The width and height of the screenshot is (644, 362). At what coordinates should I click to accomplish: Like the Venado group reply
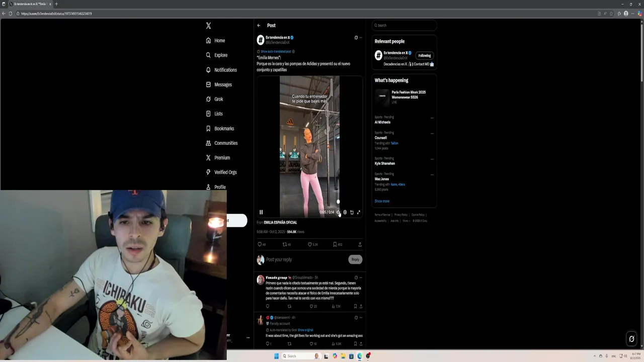click(311, 306)
